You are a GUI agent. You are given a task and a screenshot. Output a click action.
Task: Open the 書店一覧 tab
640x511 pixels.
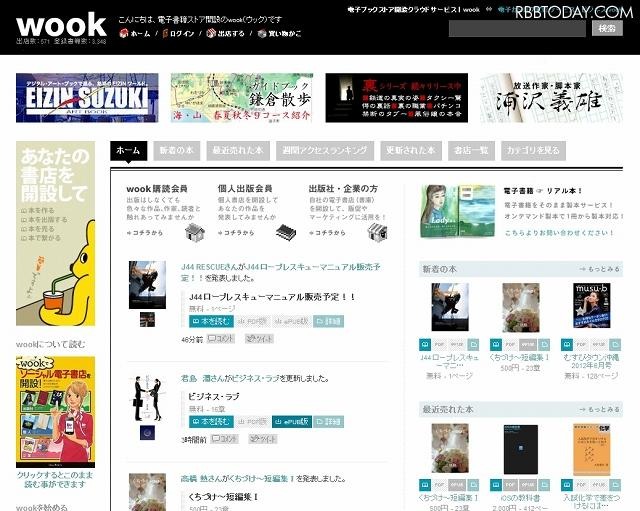pyautogui.click(x=469, y=151)
